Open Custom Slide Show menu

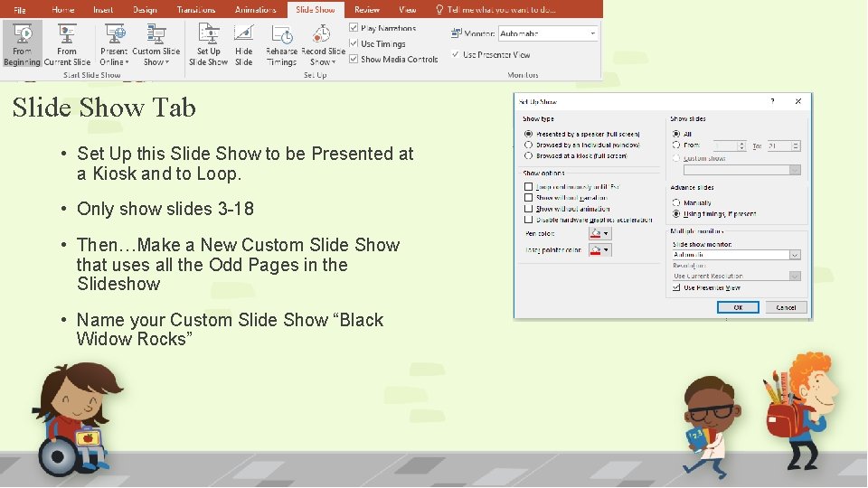tap(156, 44)
